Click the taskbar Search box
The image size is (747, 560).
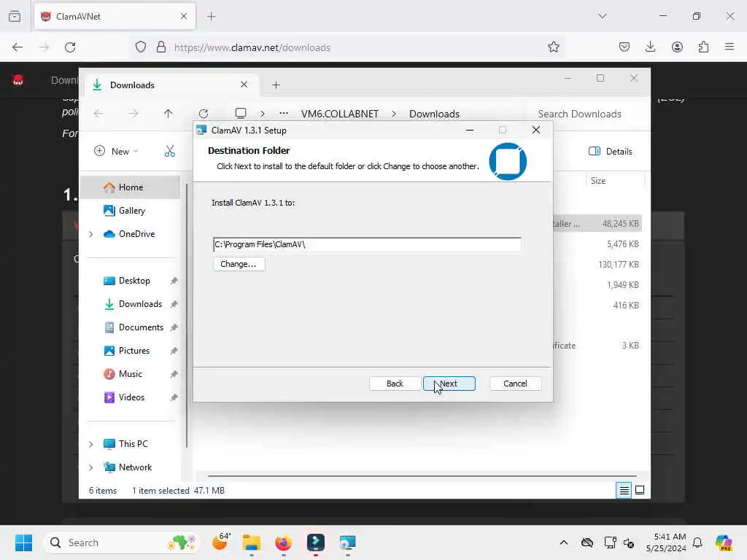121,542
